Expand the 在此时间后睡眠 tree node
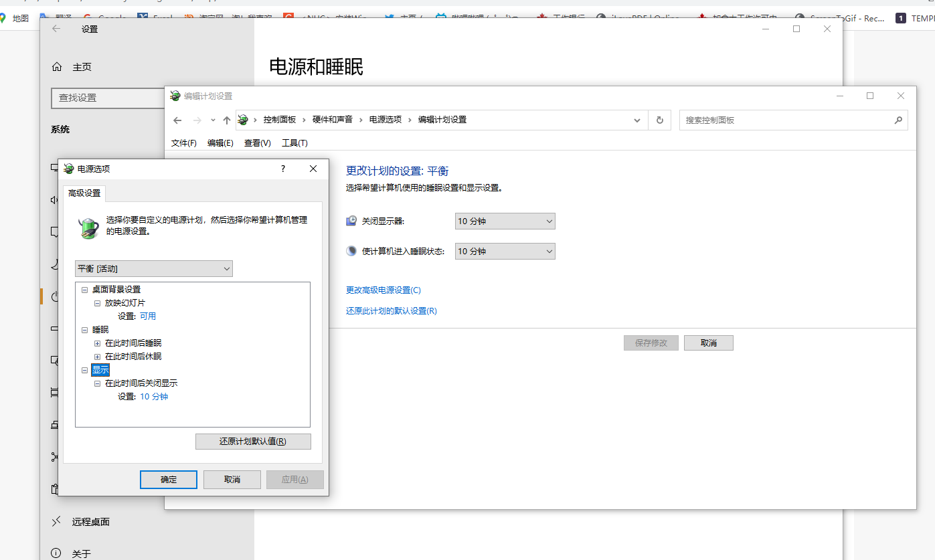Viewport: 935px width, 560px height. point(97,343)
